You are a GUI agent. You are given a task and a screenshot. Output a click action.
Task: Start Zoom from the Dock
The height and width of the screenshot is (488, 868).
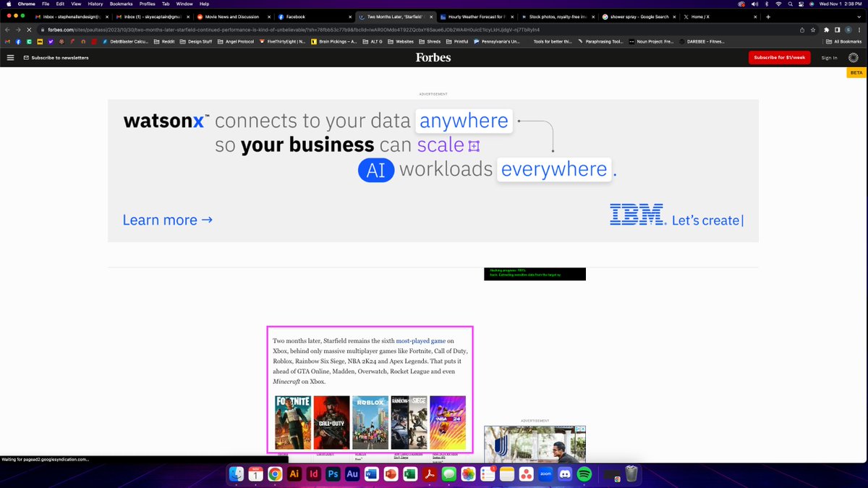click(x=545, y=475)
